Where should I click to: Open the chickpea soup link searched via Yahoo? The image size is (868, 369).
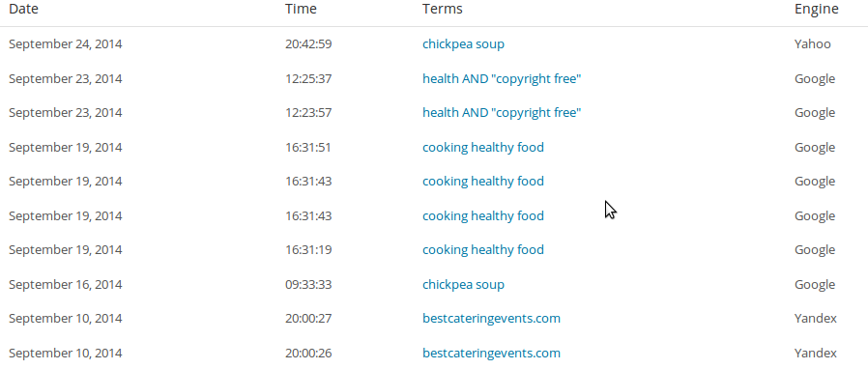(x=463, y=43)
